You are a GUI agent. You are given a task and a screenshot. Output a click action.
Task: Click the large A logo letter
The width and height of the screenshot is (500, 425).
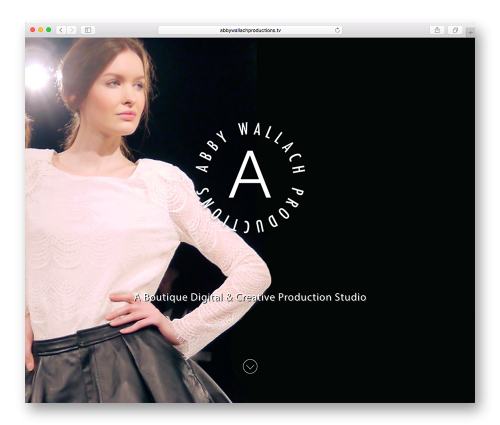coord(250,175)
